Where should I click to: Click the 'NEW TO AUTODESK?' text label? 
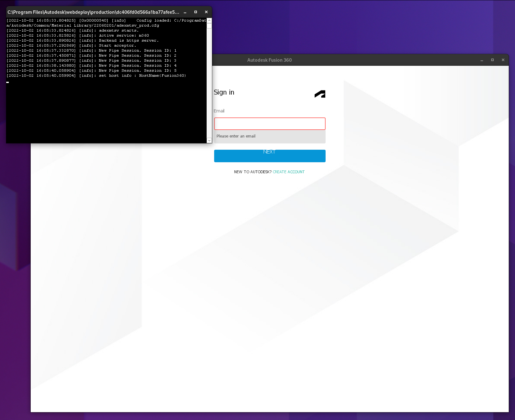[x=252, y=172]
